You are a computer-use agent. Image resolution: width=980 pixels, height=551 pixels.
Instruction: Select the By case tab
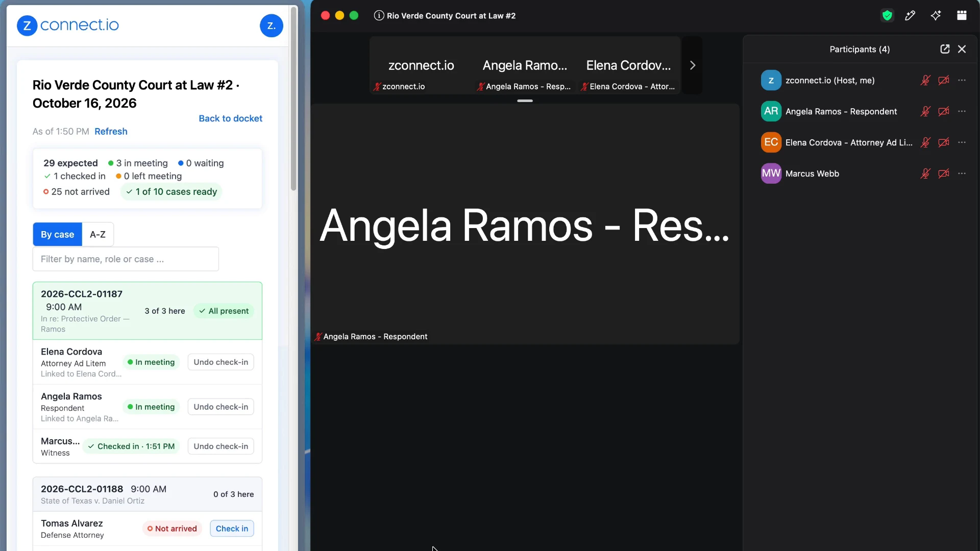click(x=57, y=234)
